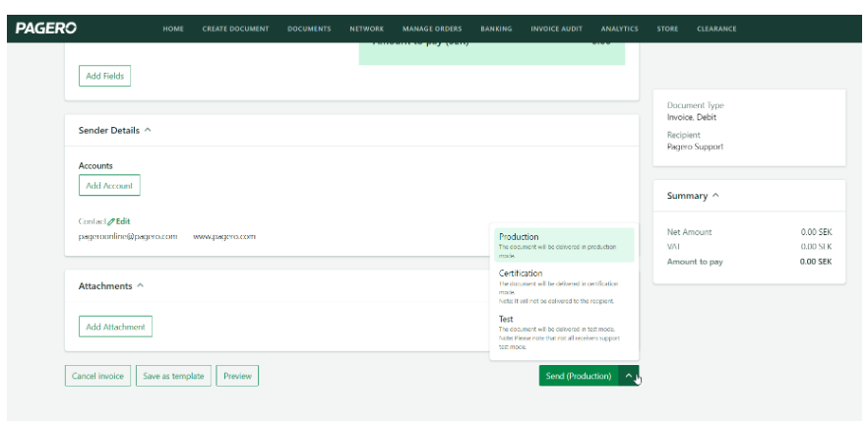Click the Accounts label

(95, 165)
